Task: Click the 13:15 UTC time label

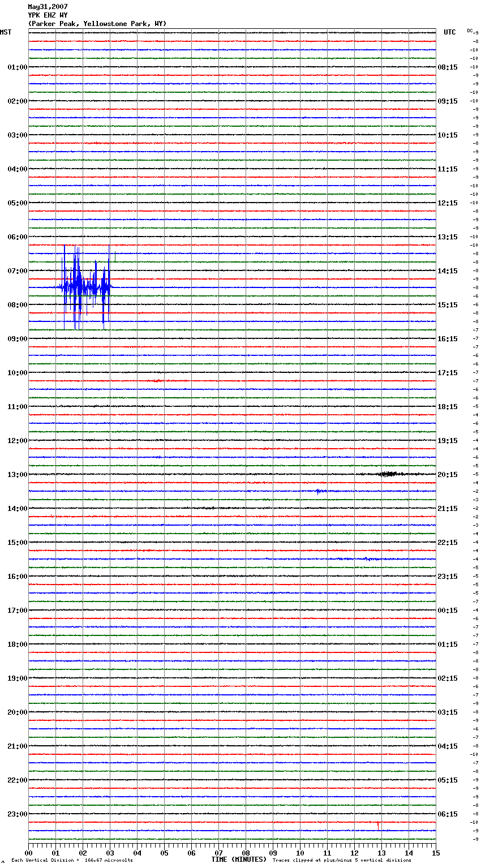Action: 448,237
